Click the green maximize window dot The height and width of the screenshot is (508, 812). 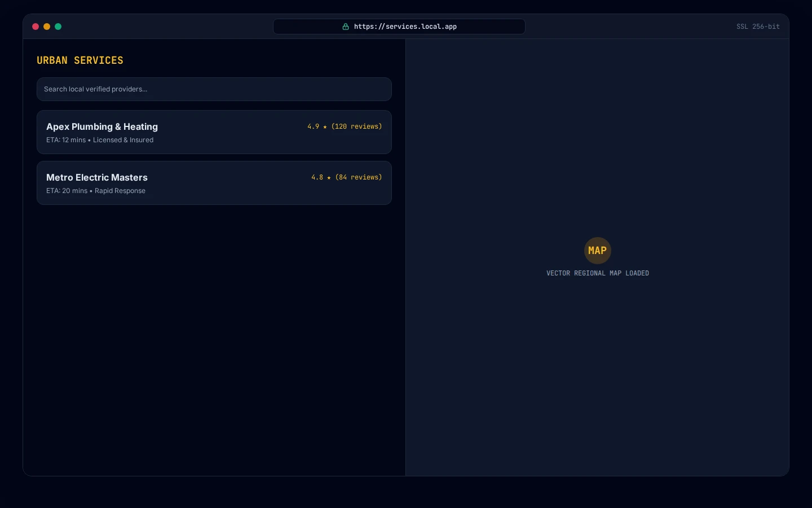click(58, 27)
